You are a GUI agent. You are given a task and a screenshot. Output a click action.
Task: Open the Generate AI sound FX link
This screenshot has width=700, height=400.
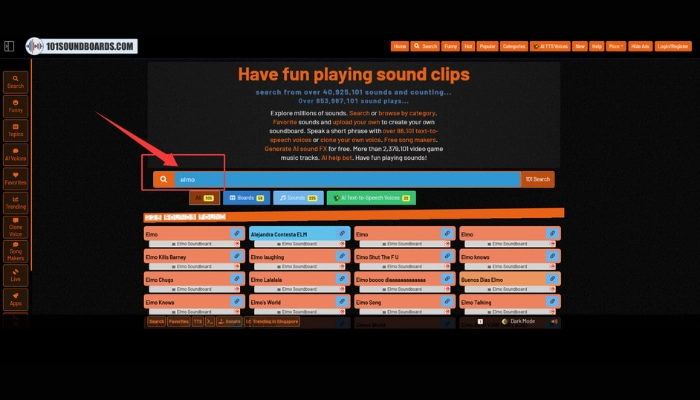296,149
